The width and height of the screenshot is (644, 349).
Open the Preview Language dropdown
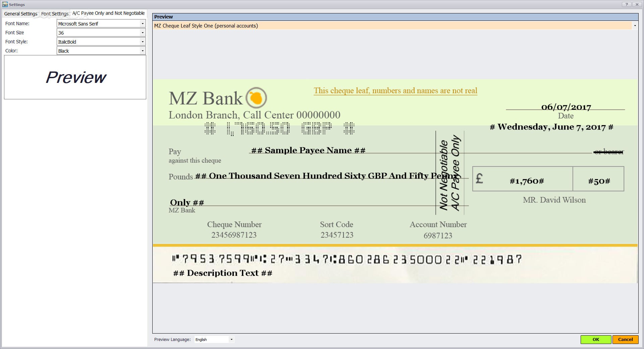point(214,339)
